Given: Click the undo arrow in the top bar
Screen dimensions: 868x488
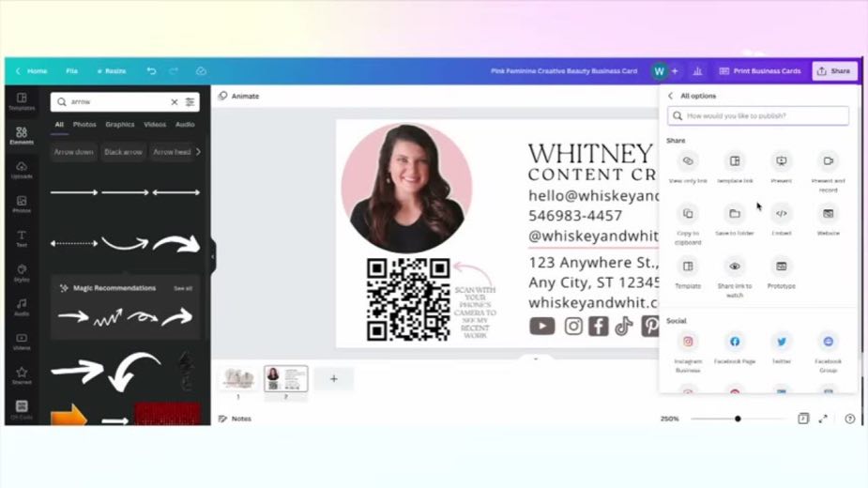Looking at the screenshot, I should tap(151, 71).
